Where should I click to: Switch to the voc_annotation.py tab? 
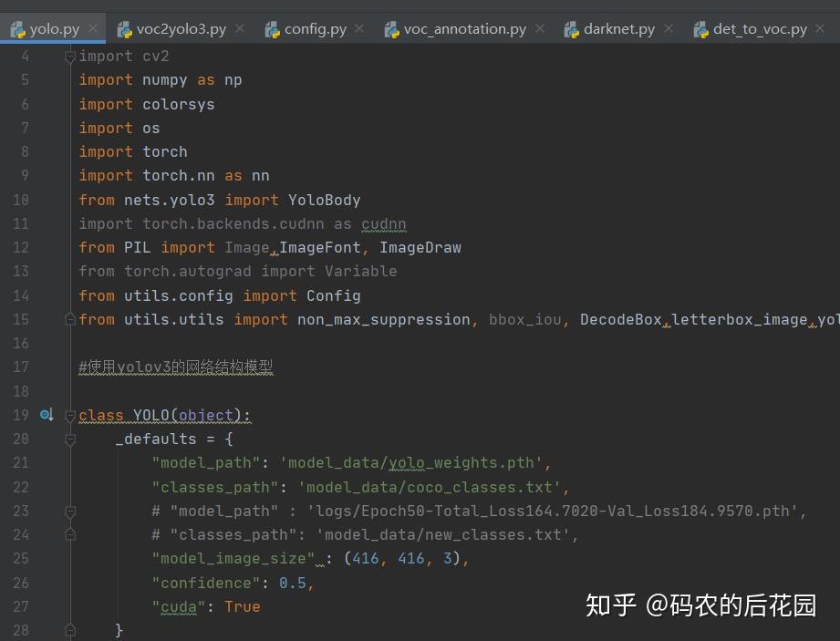pyautogui.click(x=464, y=28)
